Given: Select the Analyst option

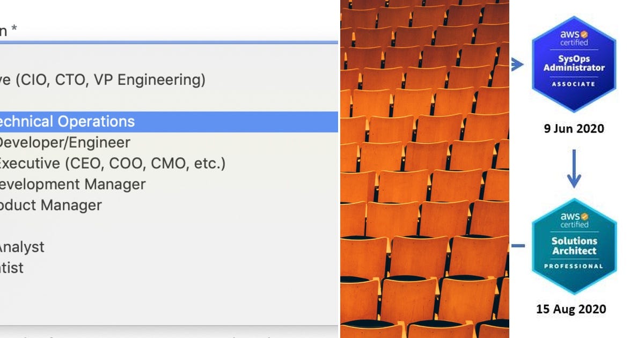Looking at the screenshot, I should [x=23, y=247].
